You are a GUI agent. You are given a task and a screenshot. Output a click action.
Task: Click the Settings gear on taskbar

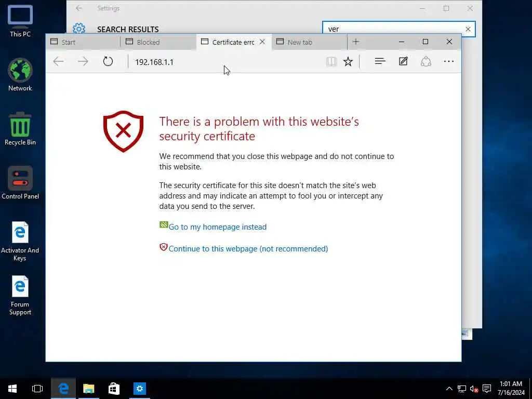coord(139,389)
